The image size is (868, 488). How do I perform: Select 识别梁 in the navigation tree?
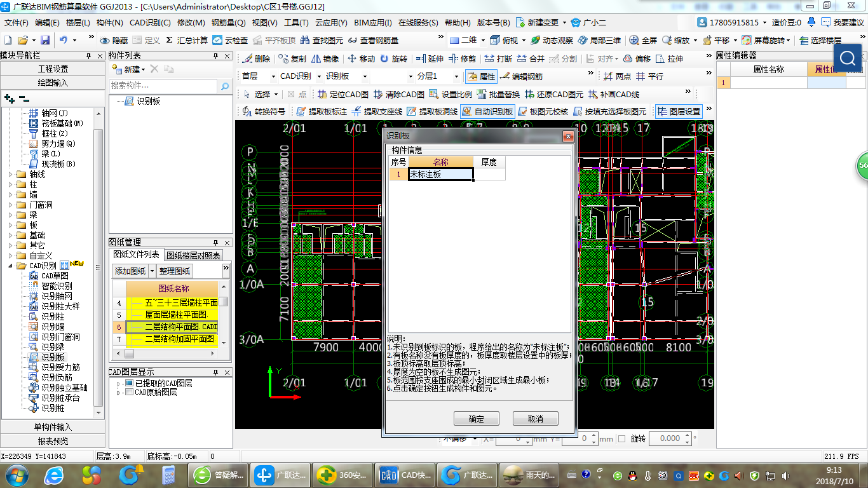pyautogui.click(x=53, y=347)
